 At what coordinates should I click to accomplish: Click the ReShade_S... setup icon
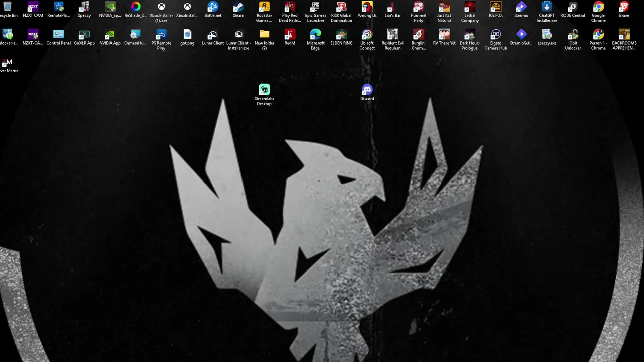(135, 7)
